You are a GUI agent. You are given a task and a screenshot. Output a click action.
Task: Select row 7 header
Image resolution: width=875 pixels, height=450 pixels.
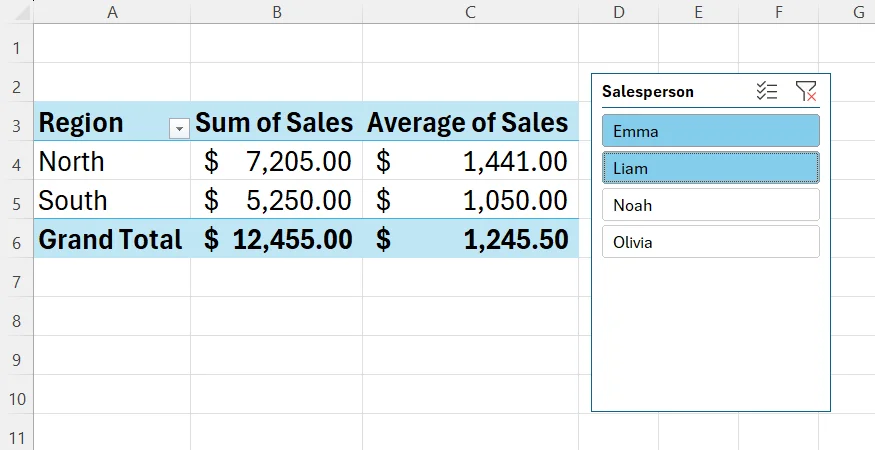(17, 277)
